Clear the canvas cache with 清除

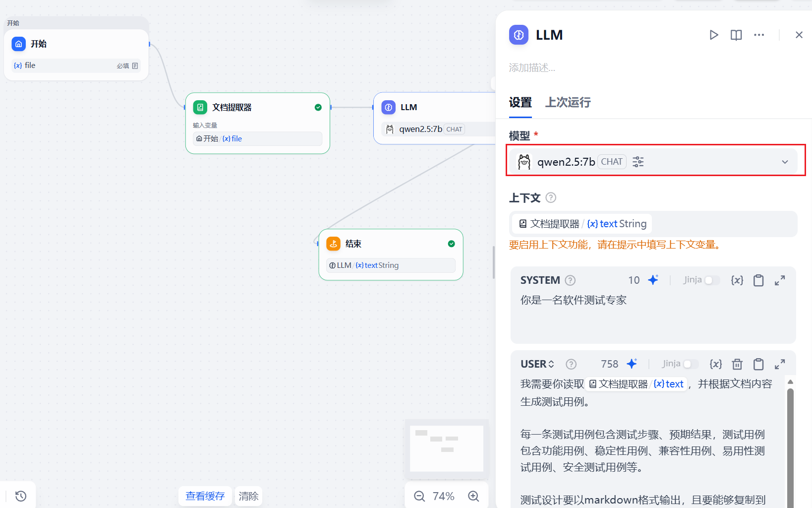248,496
